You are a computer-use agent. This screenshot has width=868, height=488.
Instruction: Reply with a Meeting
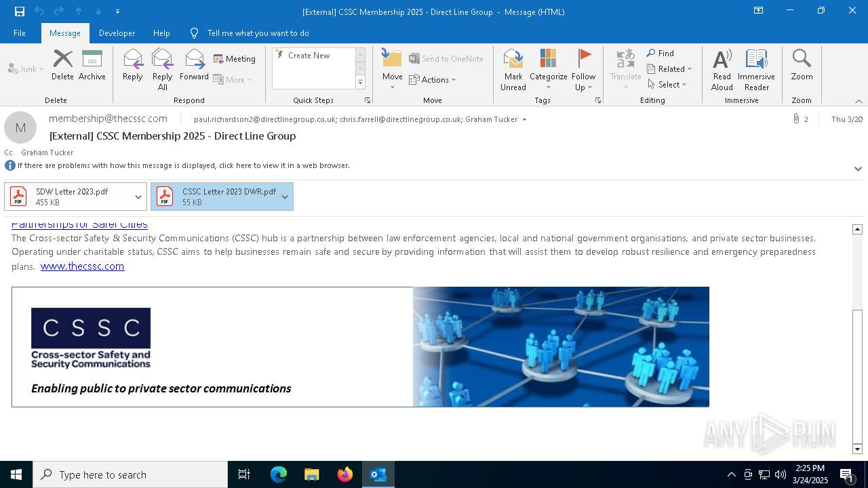pos(235,59)
